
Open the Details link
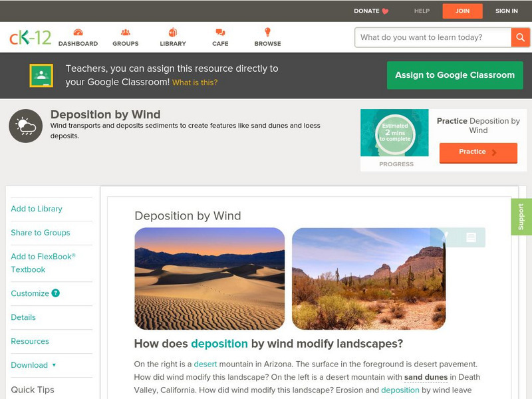[x=23, y=317]
